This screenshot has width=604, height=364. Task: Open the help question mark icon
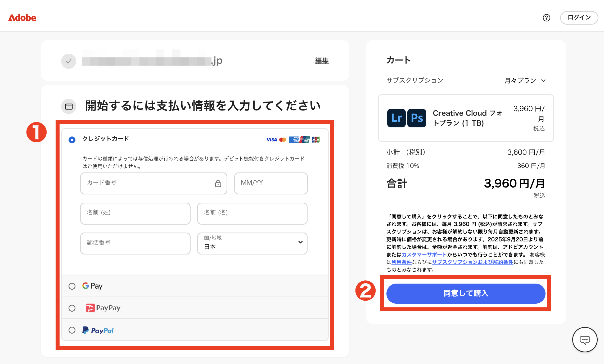[546, 18]
